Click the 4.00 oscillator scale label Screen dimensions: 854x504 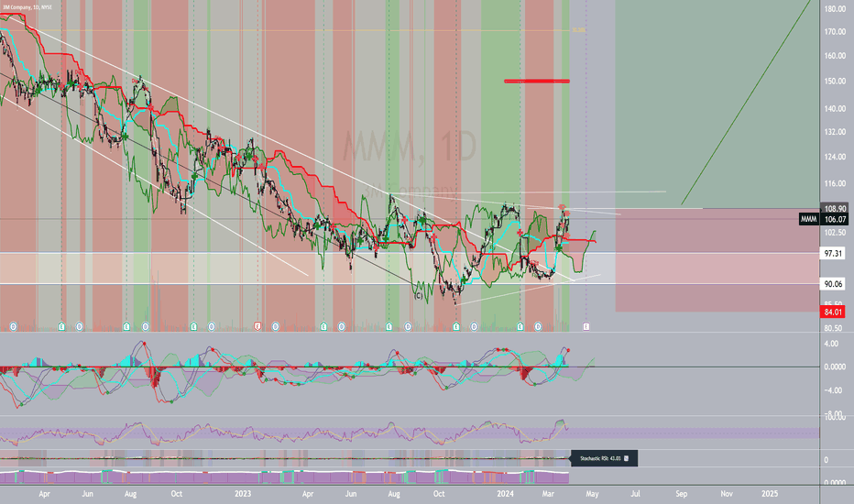[831, 344]
